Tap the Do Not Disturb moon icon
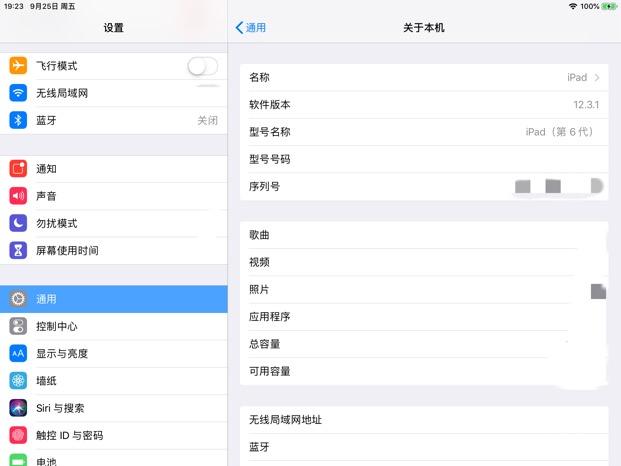The height and width of the screenshot is (466, 621). (x=18, y=223)
